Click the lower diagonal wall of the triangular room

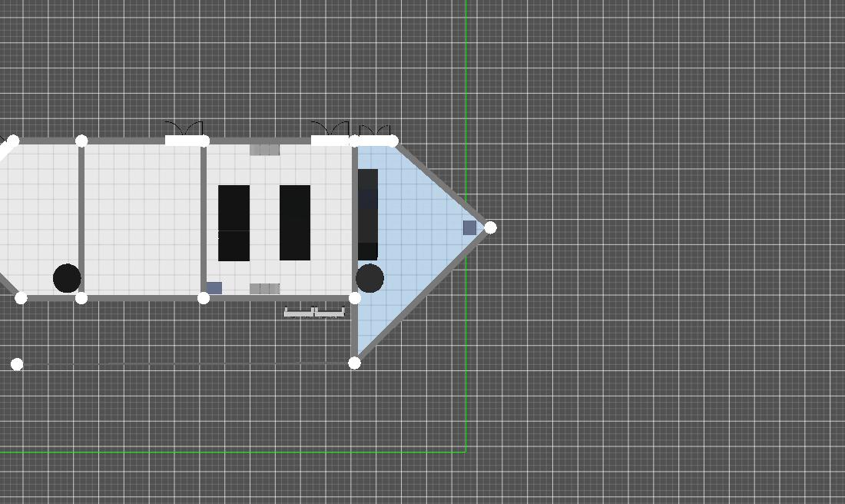(x=422, y=295)
